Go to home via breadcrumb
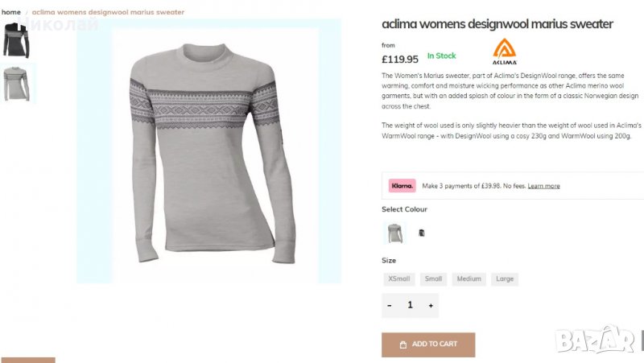This screenshot has width=644, height=363. [x=11, y=12]
